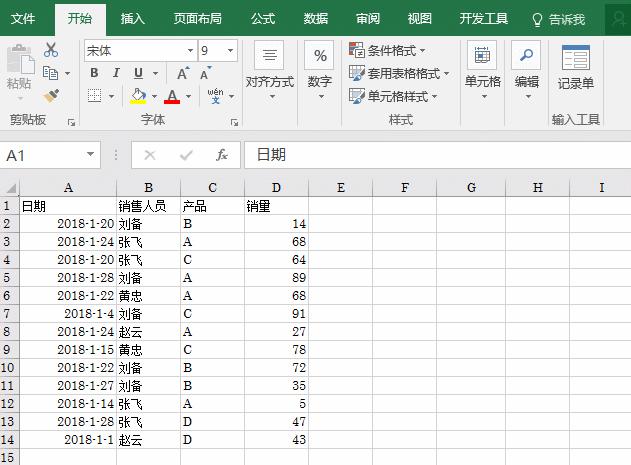The height and width of the screenshot is (465, 631).
Task: Expand underline style dropdown arrow
Action: (x=155, y=73)
